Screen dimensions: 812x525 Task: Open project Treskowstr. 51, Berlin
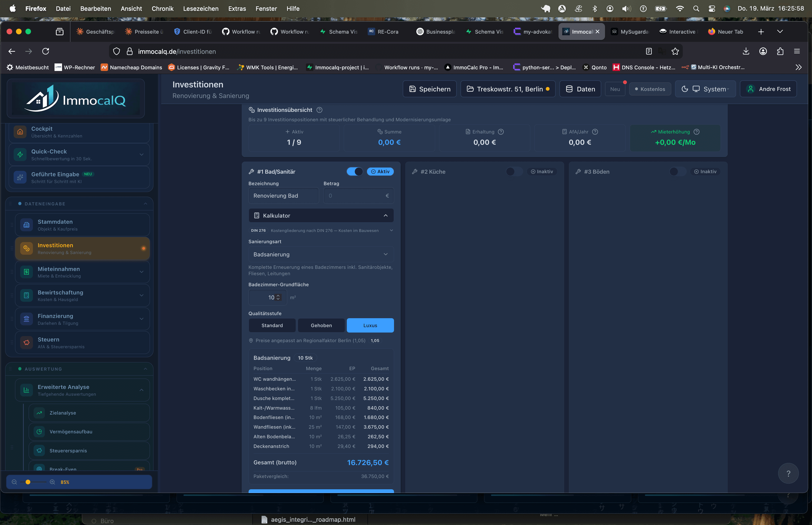coord(508,89)
